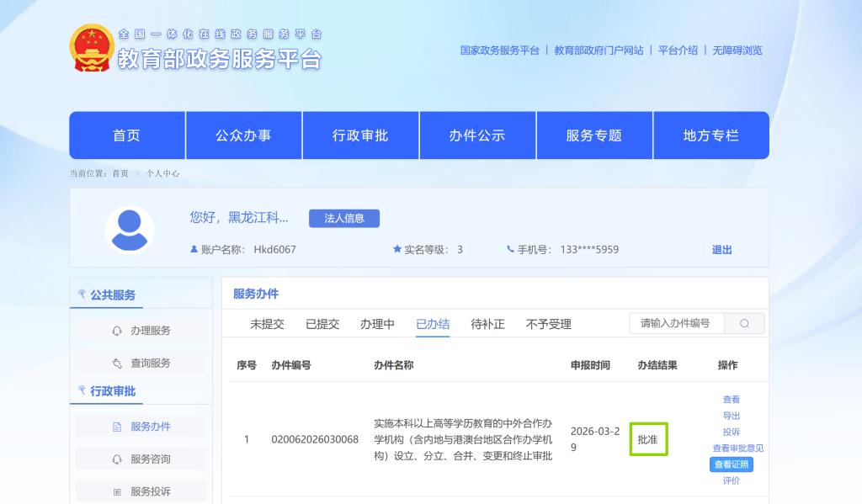Viewport: 862px width, 504px height.
Task: Click the case name 实施本科以上高等学历教育
Action: [x=463, y=440]
